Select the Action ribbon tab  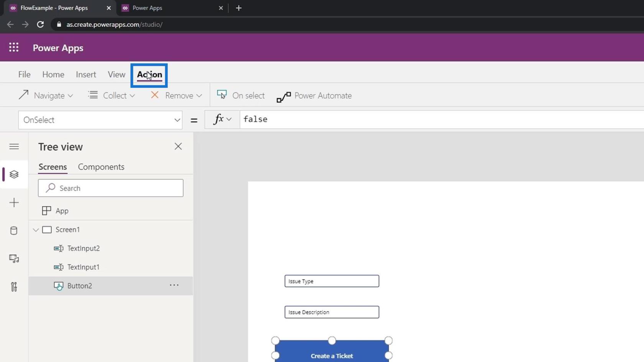[x=149, y=75]
